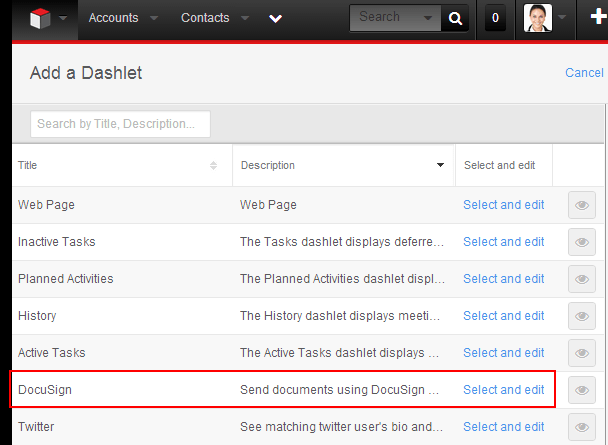
Task: Open the global search module dropdown arrow
Action: 428,18
